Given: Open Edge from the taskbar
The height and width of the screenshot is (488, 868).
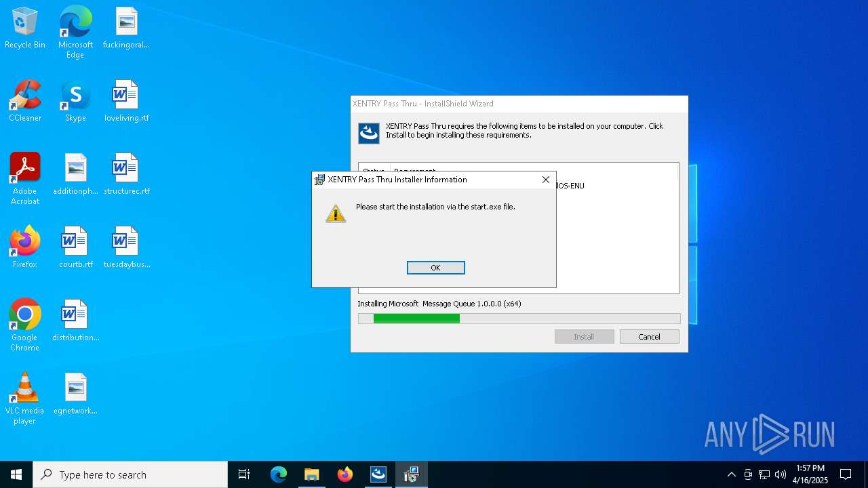Looking at the screenshot, I should pos(279,474).
